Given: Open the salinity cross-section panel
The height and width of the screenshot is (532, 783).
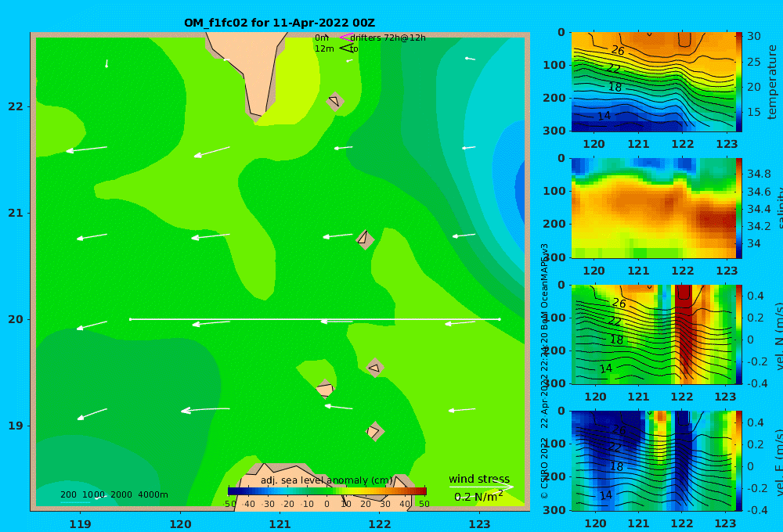Looking at the screenshot, I should pyautogui.click(x=653, y=208).
